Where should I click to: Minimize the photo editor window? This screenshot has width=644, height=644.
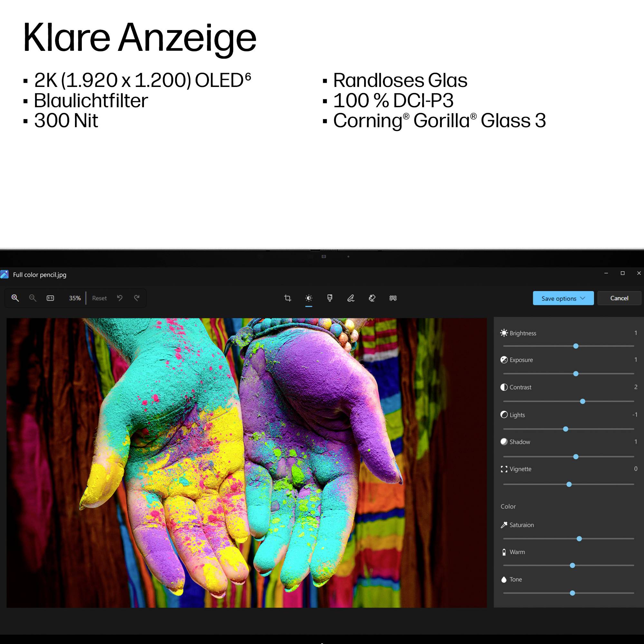click(606, 273)
